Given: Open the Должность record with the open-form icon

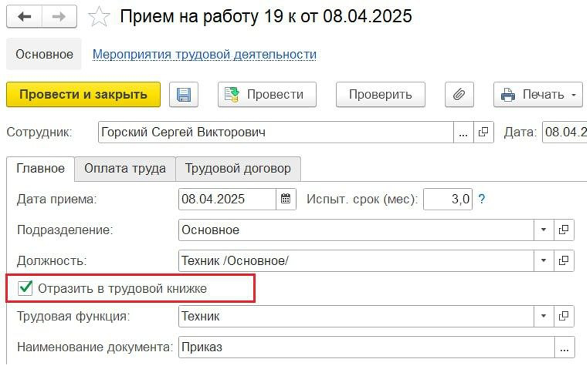Looking at the screenshot, I should (564, 261).
